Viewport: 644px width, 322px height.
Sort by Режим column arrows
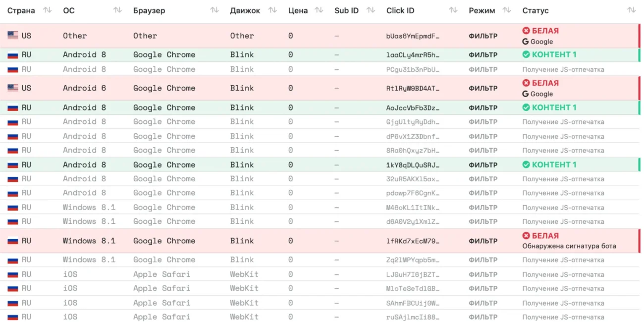507,10
